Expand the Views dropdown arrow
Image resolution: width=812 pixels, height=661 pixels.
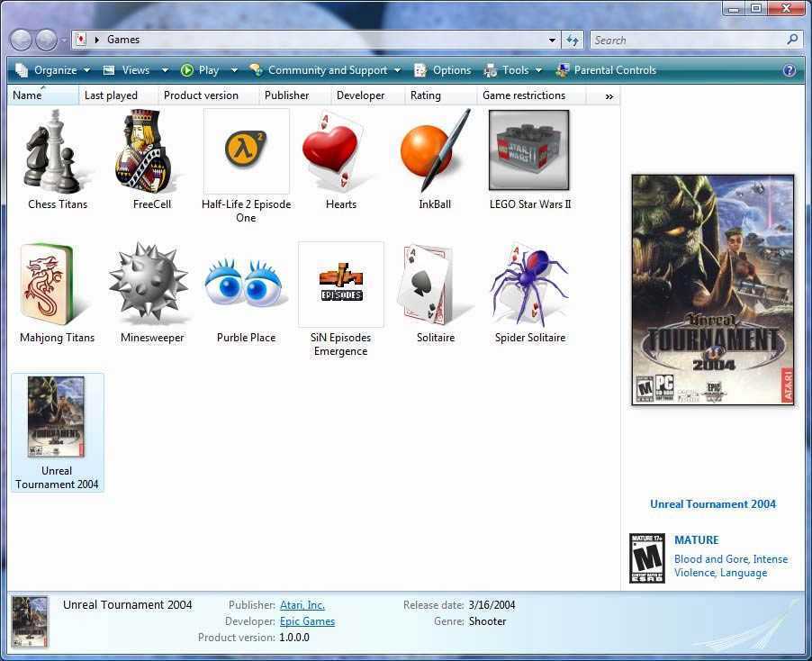(165, 70)
